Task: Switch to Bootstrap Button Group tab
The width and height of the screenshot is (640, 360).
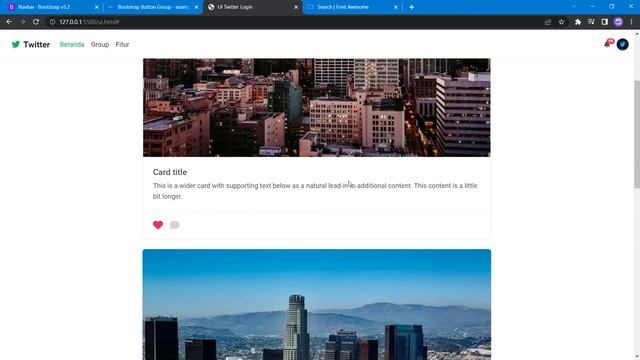Action: [153, 7]
